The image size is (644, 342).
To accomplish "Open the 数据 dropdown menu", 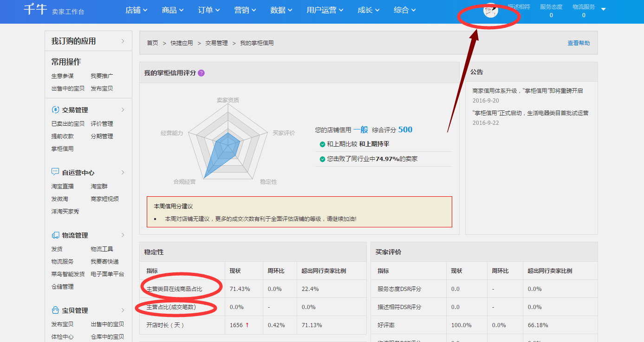I will [281, 10].
